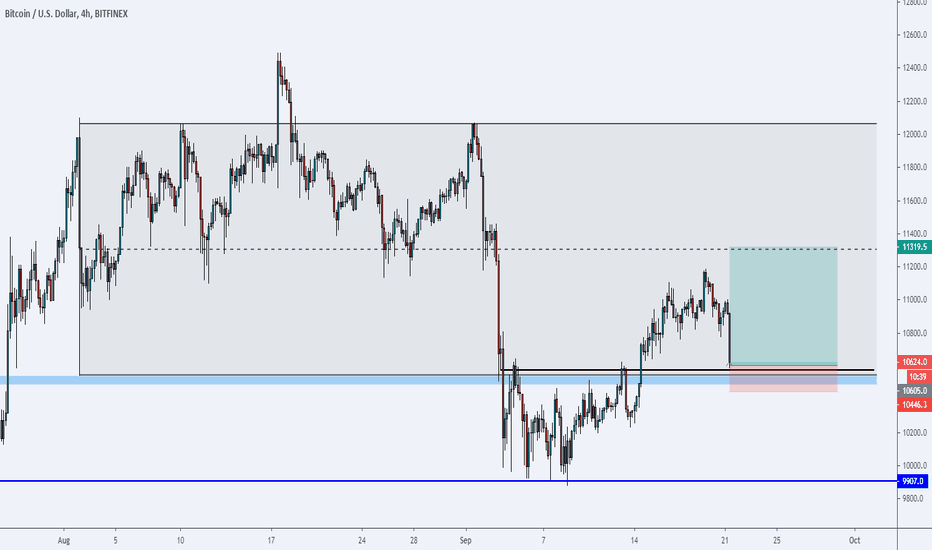Image resolution: width=932 pixels, height=550 pixels.
Task: Click the red stop-loss zone of long position
Action: [x=783, y=379]
